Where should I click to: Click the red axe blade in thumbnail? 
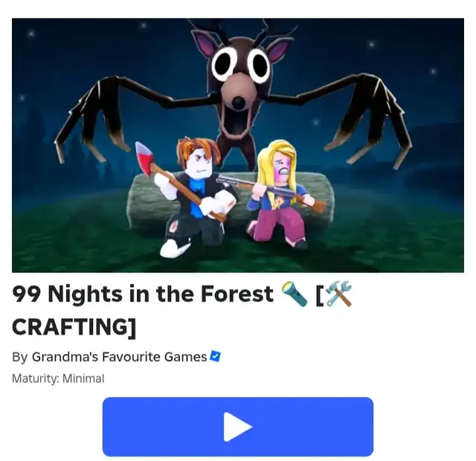point(144,158)
